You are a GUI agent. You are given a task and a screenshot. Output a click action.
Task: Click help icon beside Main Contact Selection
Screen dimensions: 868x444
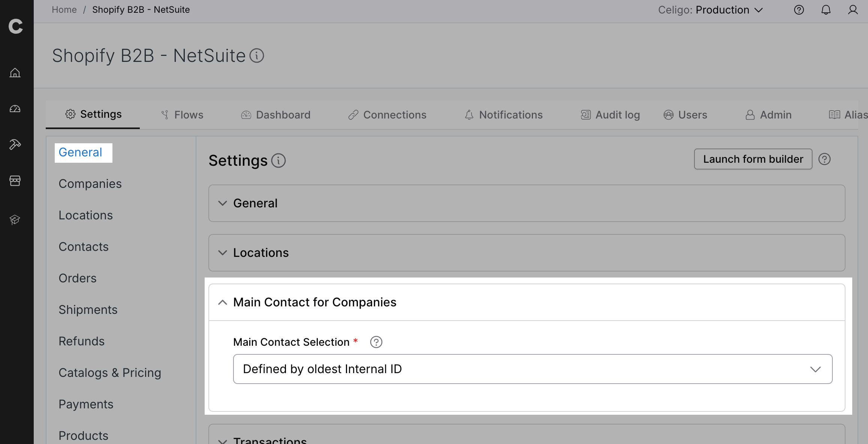click(376, 342)
